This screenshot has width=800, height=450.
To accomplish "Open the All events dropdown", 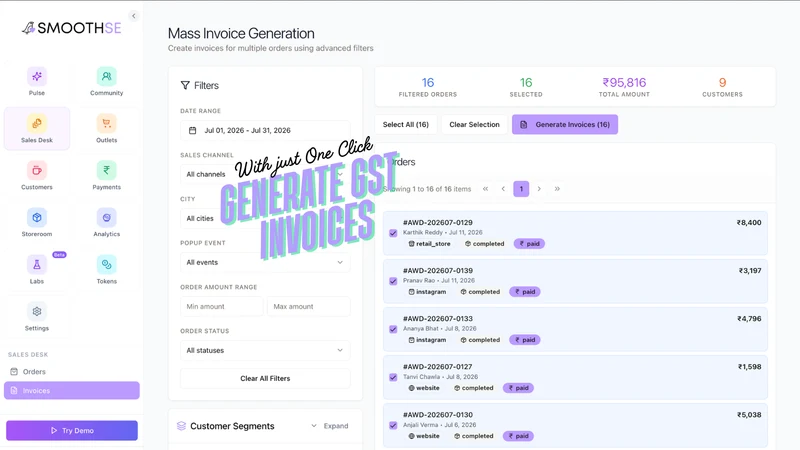I will click(x=265, y=262).
